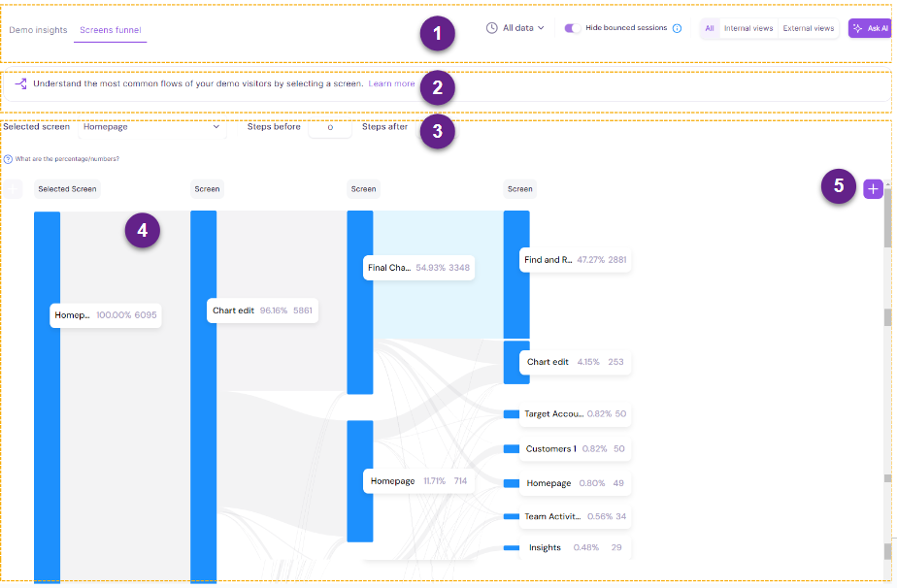Viewport: 897px width, 588px height.
Task: Click the question mark help icon
Action: click(8, 159)
